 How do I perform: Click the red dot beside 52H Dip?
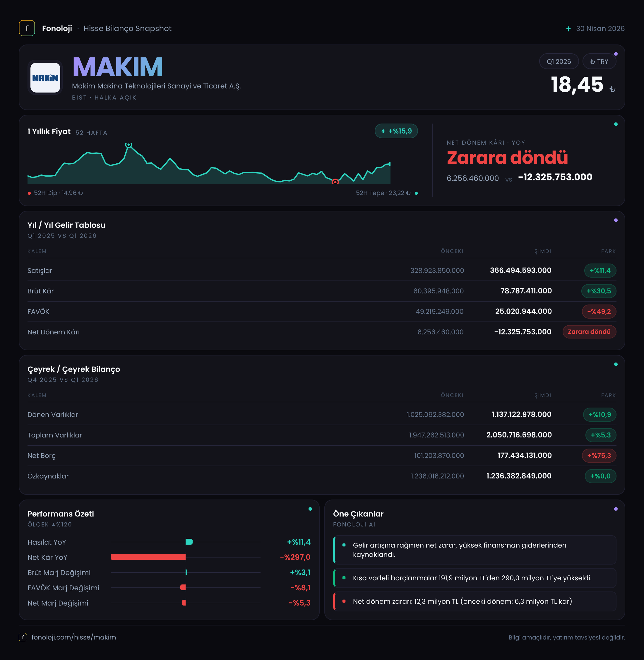(30, 193)
